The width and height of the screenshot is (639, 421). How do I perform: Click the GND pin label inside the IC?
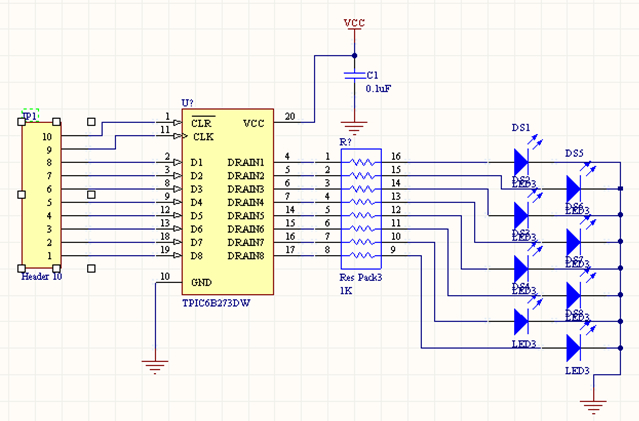click(x=201, y=281)
